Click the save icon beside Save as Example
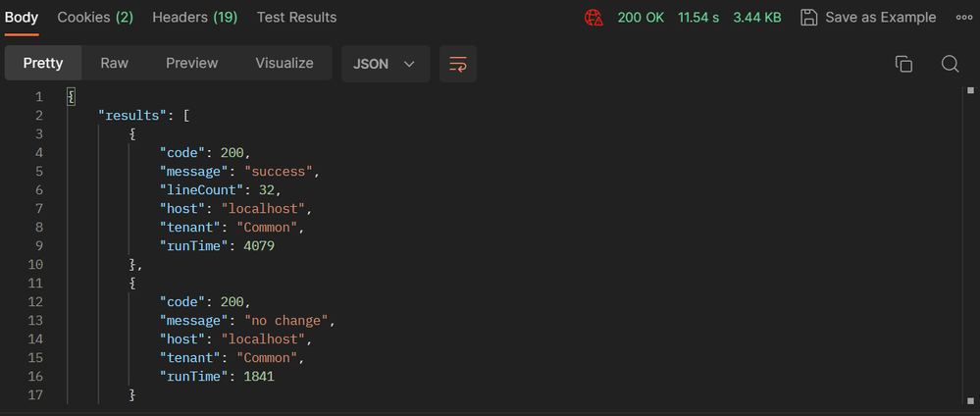 [x=809, y=18]
